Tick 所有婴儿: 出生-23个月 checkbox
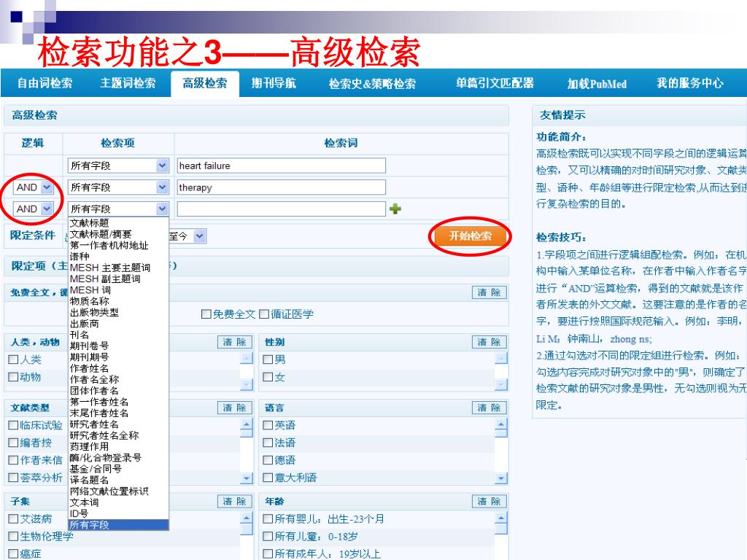 [x=268, y=519]
